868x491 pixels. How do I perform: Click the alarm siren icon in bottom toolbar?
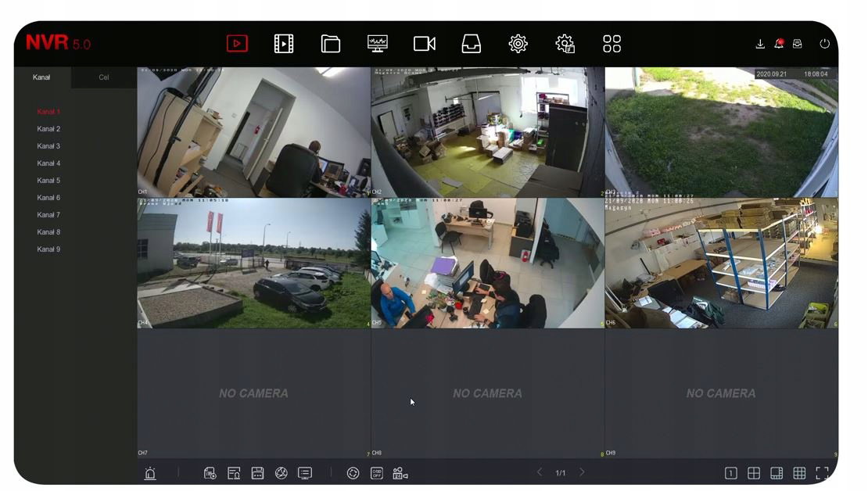(x=150, y=473)
